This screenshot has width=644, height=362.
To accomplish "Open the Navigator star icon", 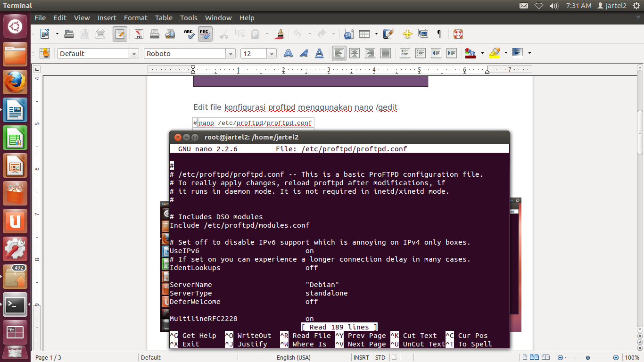I will pos(407,34).
